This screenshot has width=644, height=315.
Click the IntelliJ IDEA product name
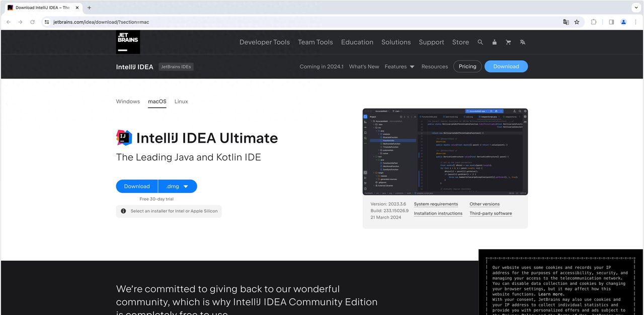pyautogui.click(x=135, y=67)
